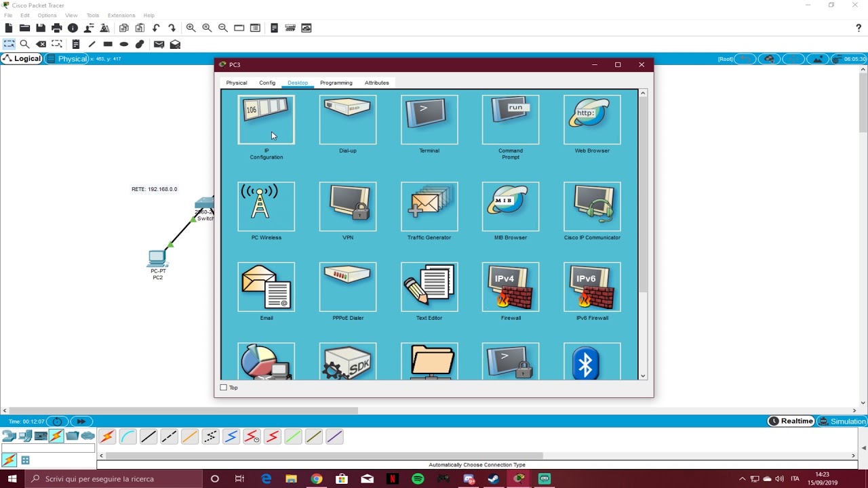Click the Zoom In magnifier icon
This screenshot has width=868, height=488.
(x=191, y=28)
